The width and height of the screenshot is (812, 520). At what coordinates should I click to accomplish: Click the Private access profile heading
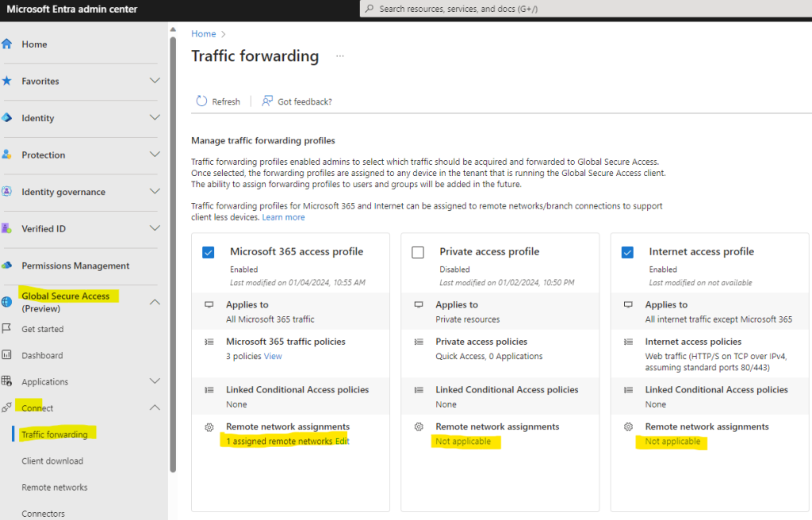tap(489, 251)
